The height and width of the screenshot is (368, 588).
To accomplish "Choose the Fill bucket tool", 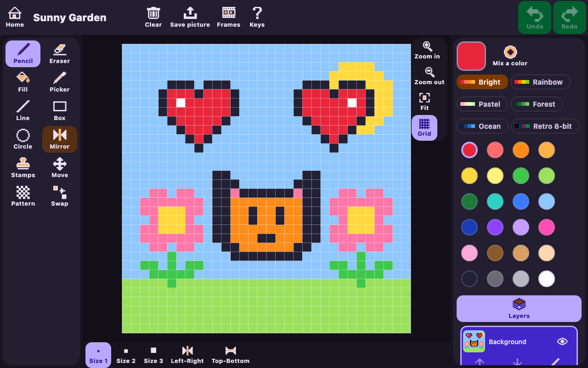I will point(23,82).
